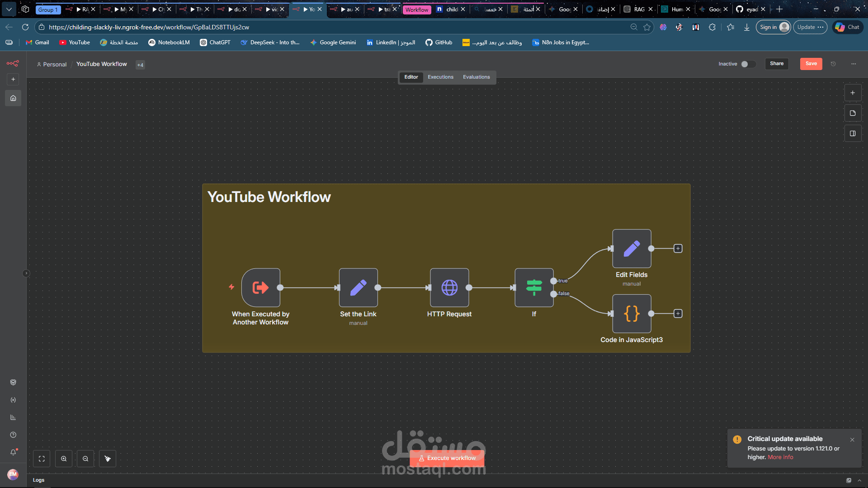868x488 pixels.
Task: Click the Code in JavaScript3 node
Action: coord(632,314)
